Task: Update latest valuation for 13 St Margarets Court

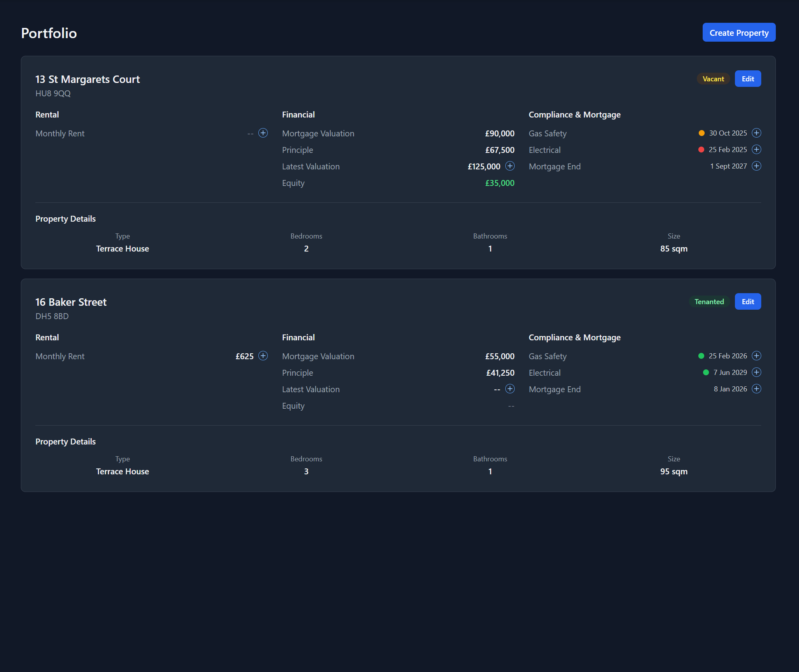Action: tap(510, 166)
